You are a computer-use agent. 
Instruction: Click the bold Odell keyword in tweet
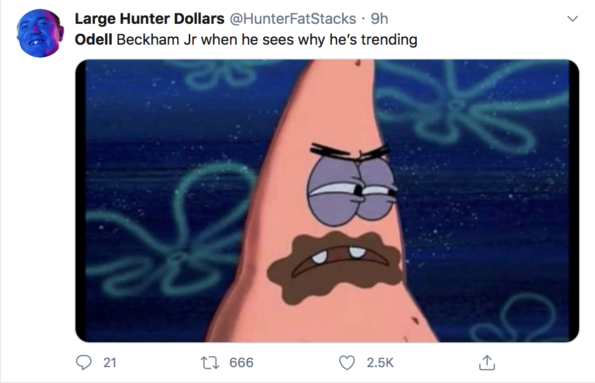tap(93, 39)
